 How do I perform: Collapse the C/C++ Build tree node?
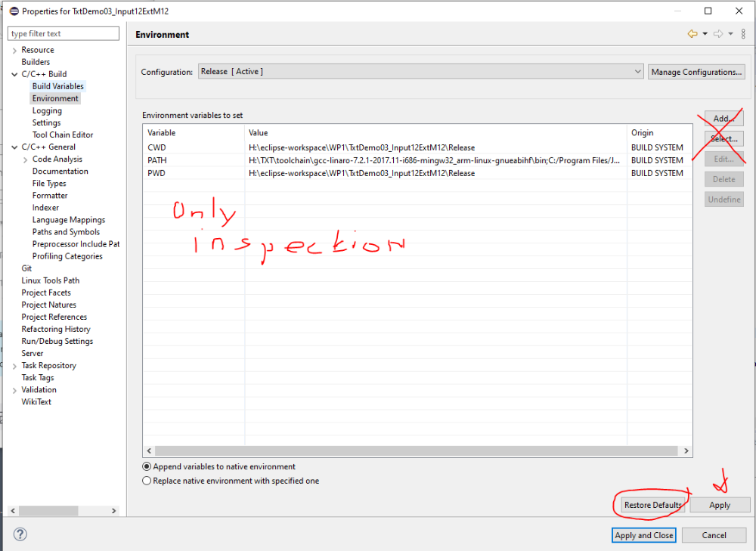(x=14, y=74)
